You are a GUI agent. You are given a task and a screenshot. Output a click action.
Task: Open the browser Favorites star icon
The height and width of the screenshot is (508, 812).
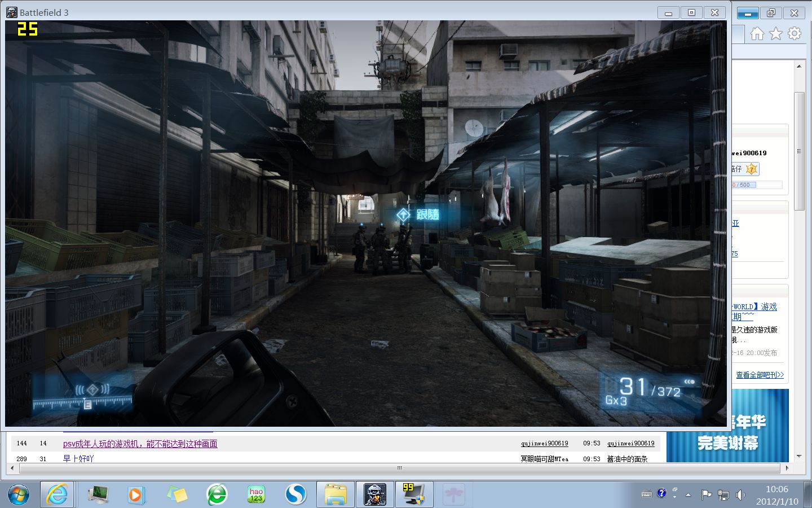click(x=776, y=34)
